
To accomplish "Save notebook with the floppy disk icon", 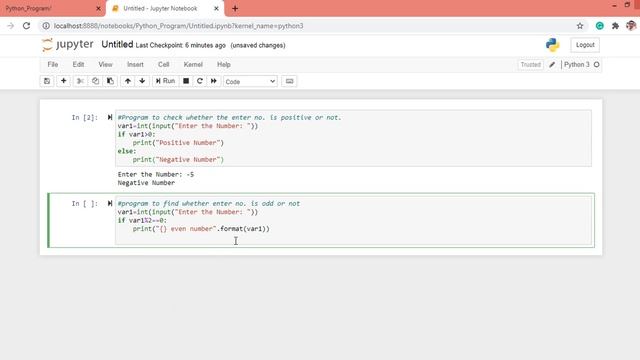I will point(47,81).
